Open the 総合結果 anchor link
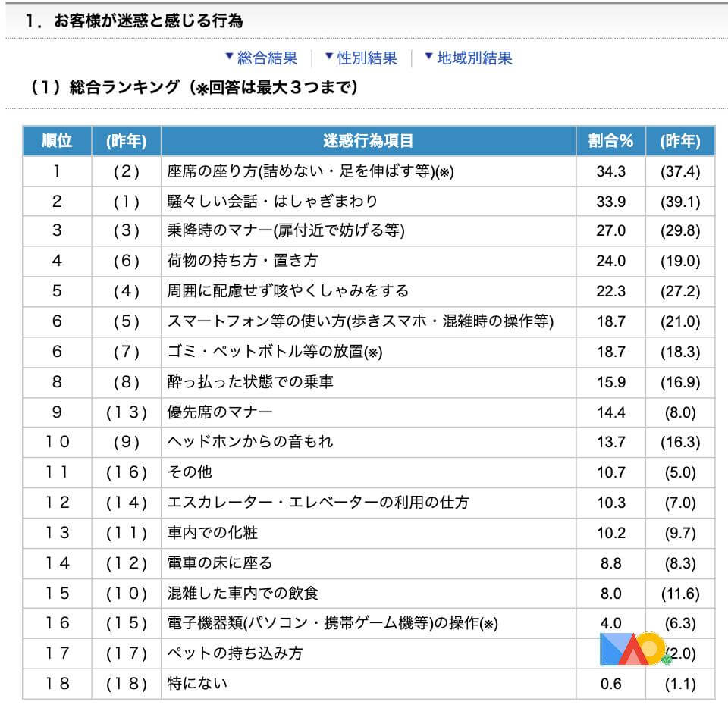The image size is (728, 705). [x=267, y=58]
